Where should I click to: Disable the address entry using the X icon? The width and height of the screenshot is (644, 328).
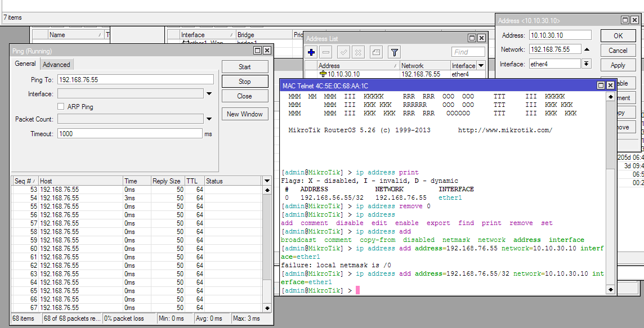pyautogui.click(x=358, y=52)
